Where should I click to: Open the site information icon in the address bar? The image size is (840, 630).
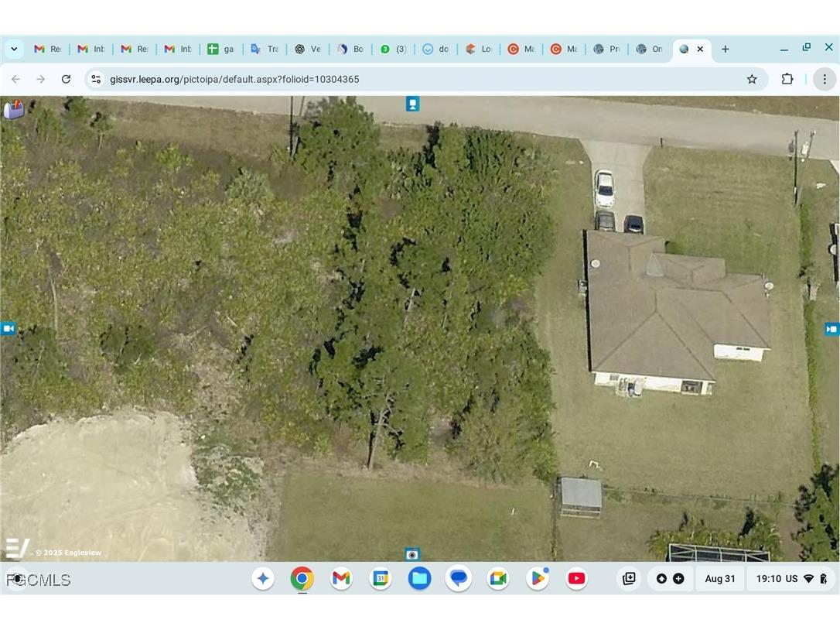pos(95,78)
